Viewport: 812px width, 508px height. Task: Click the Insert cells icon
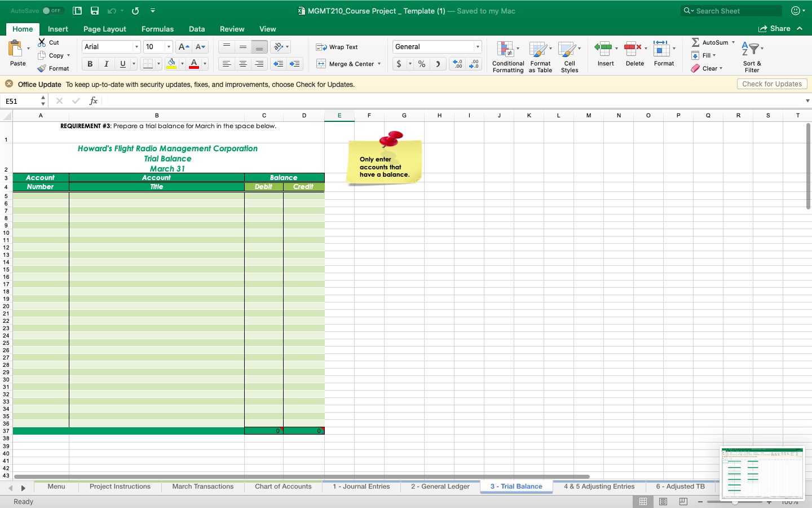(603, 49)
